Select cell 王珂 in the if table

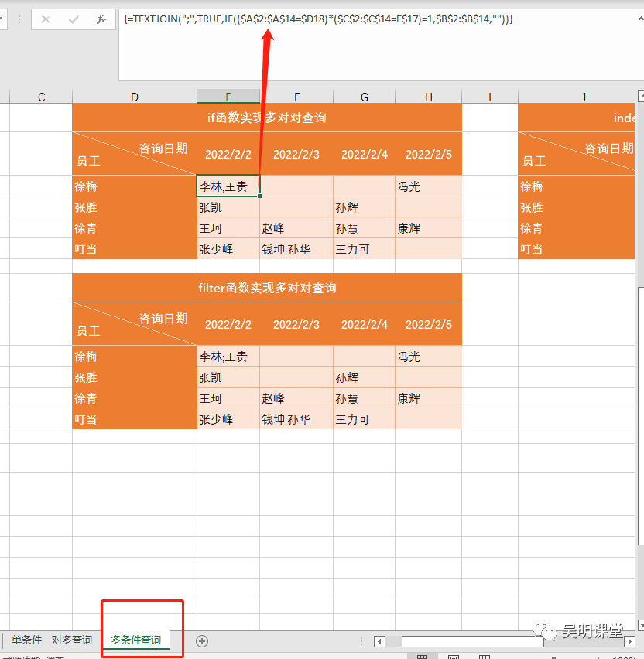228,228
